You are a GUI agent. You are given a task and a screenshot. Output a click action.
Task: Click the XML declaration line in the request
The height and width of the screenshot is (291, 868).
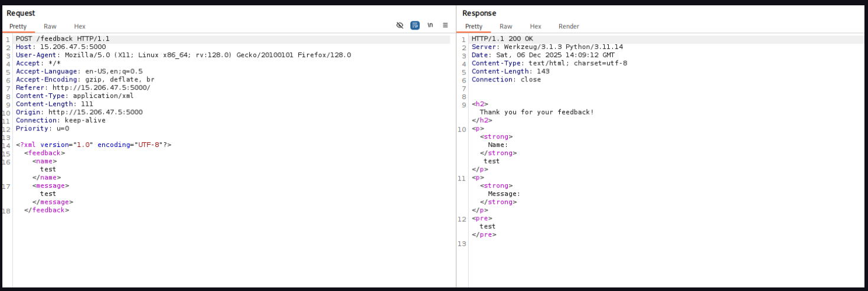pyautogui.click(x=93, y=145)
